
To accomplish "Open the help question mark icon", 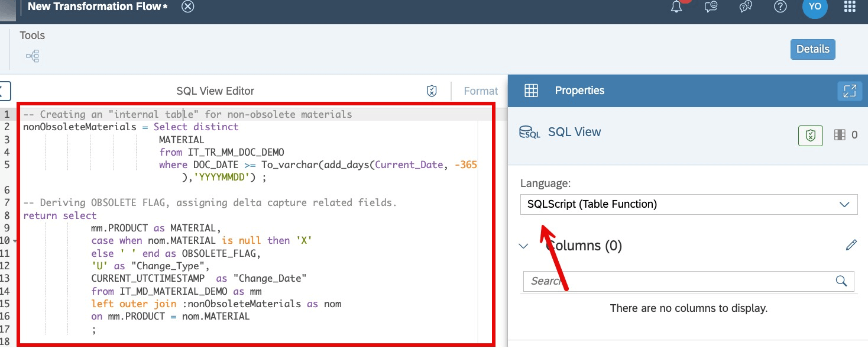I will click(x=780, y=7).
